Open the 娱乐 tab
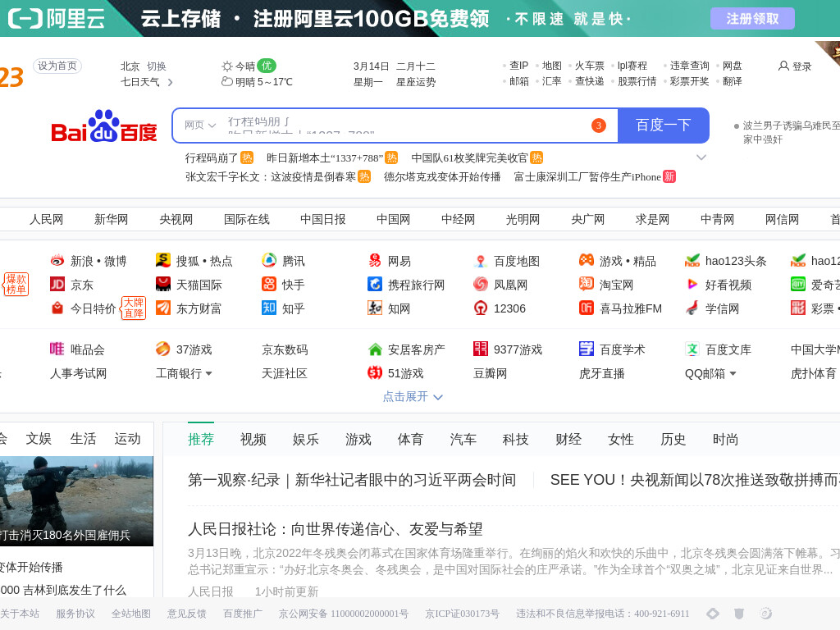This screenshot has height=630, width=840. [306, 440]
